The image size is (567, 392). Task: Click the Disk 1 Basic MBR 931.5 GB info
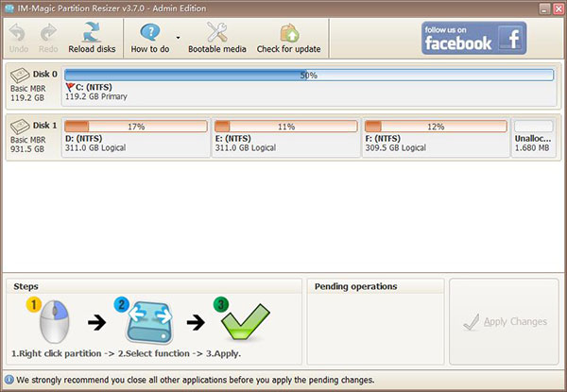pyautogui.click(x=27, y=145)
